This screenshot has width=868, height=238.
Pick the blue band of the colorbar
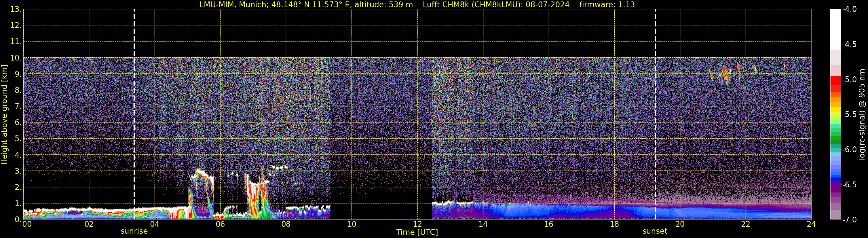835,179
